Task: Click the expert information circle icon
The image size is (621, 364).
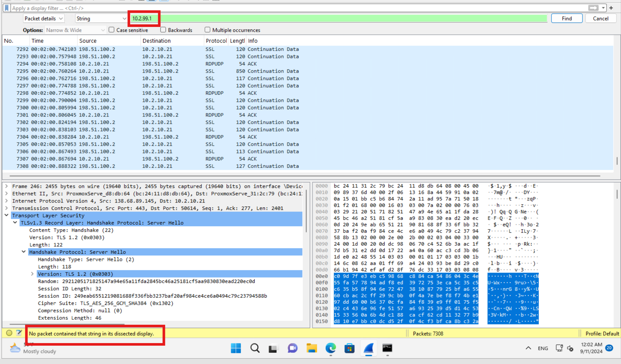Action: tap(9, 333)
